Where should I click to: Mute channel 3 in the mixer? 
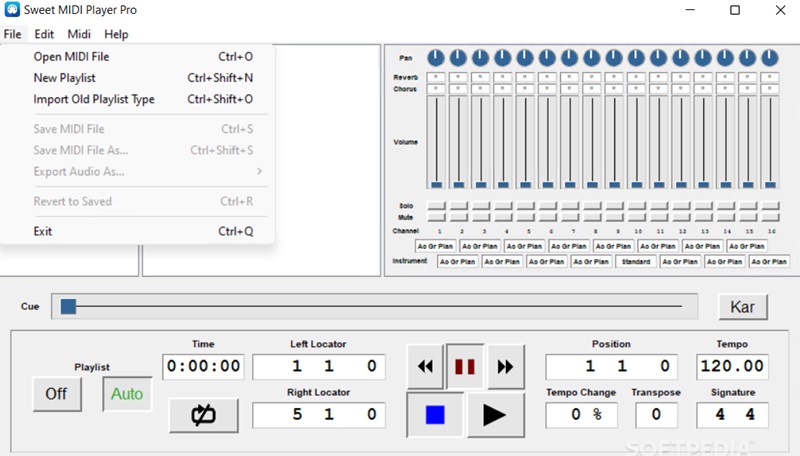tap(481, 217)
